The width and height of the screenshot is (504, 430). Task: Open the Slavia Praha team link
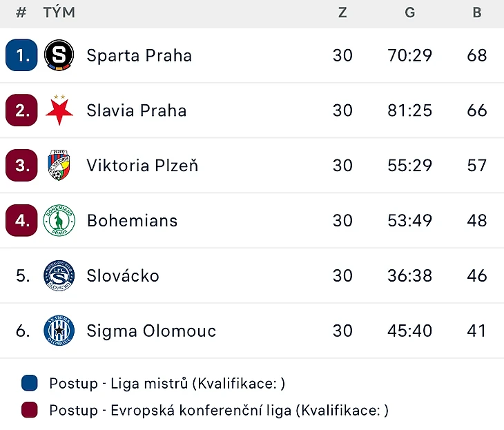[x=136, y=110]
